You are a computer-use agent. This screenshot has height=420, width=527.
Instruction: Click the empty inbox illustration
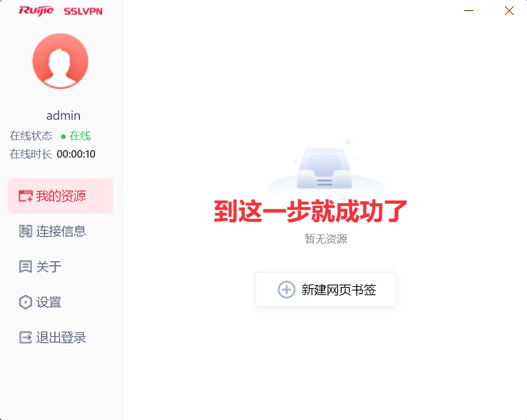325,167
